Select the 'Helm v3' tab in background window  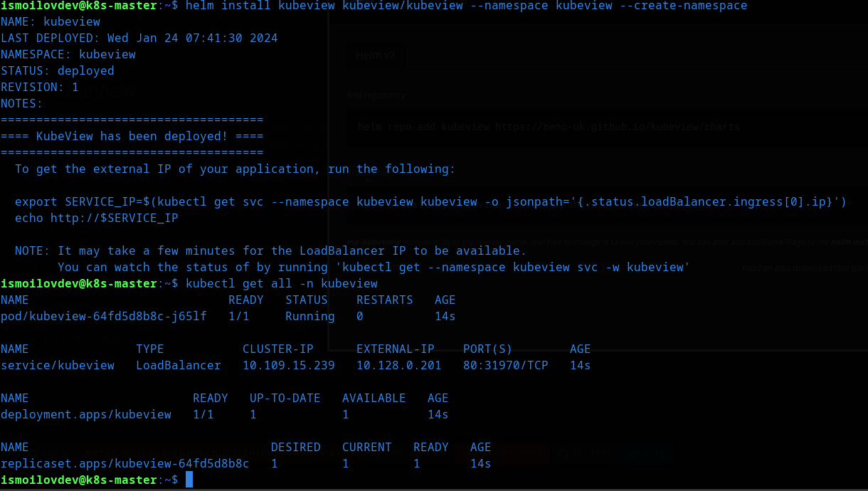(x=375, y=56)
